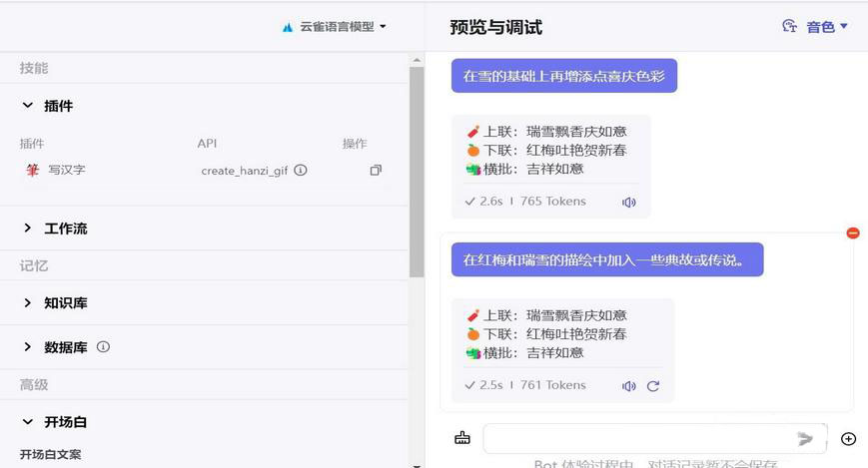Click the create_hanzi_gif API name
Viewport: 868px width, 468px height.
(244, 171)
